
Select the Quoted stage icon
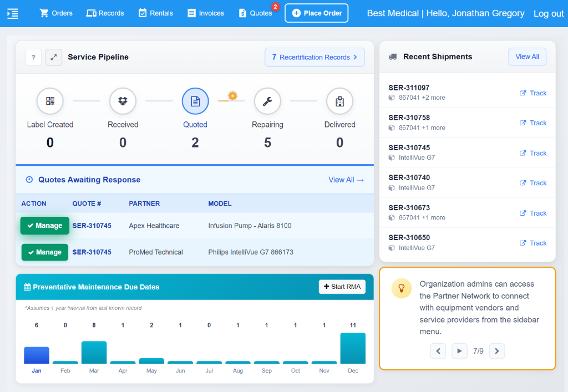pyautogui.click(x=195, y=101)
